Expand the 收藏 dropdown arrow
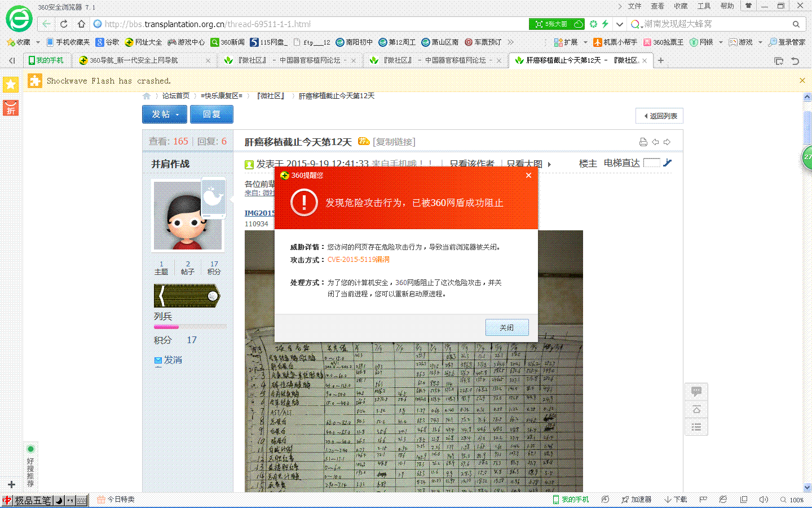The height and width of the screenshot is (508, 812). pyautogui.click(x=38, y=42)
